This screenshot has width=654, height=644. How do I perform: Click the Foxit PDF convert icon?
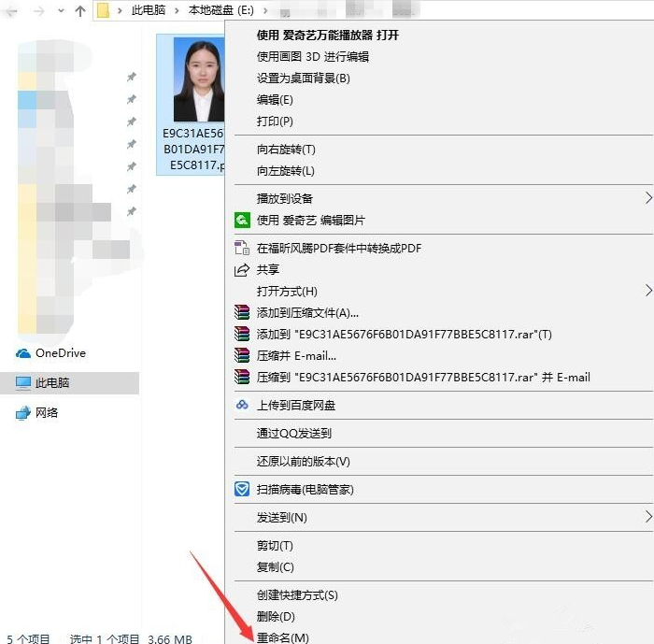click(x=242, y=248)
